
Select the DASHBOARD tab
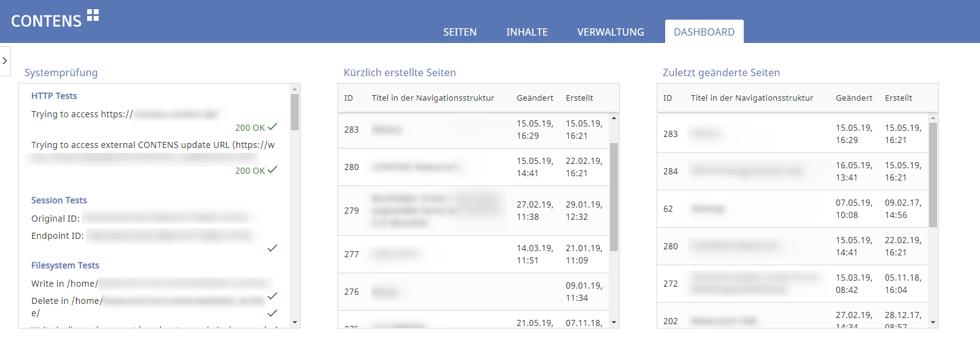click(704, 32)
